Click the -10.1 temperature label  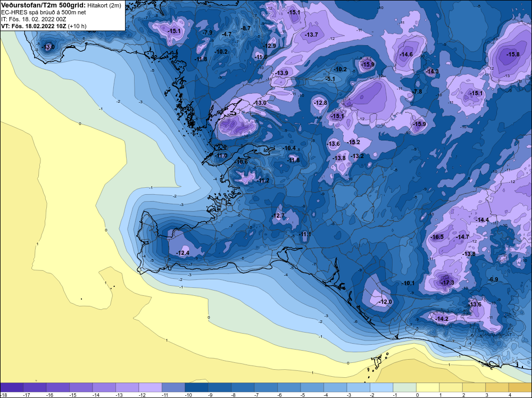pyautogui.click(x=408, y=283)
